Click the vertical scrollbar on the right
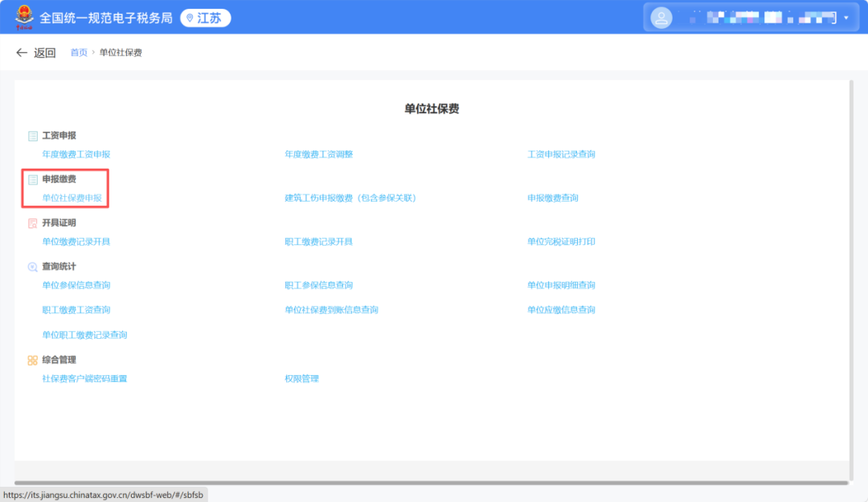Image resolution: width=868 pixels, height=502 pixels. tap(851, 280)
